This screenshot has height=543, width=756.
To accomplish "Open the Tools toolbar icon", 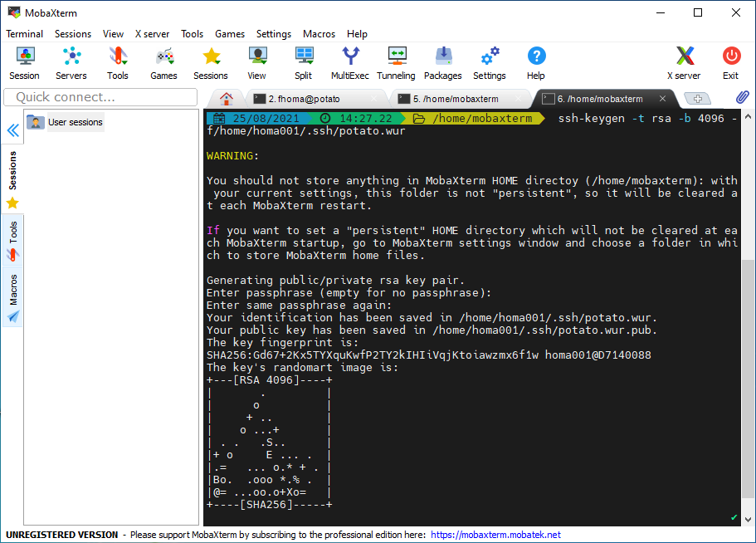I will [x=118, y=63].
